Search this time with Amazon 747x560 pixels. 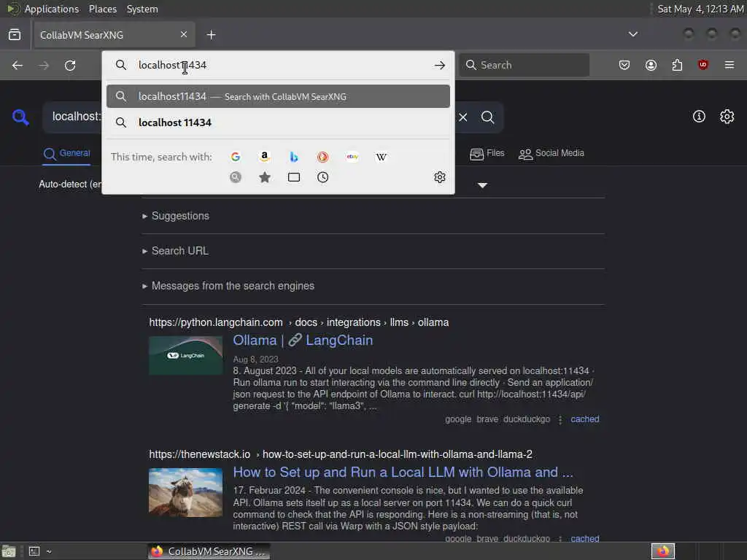(264, 157)
